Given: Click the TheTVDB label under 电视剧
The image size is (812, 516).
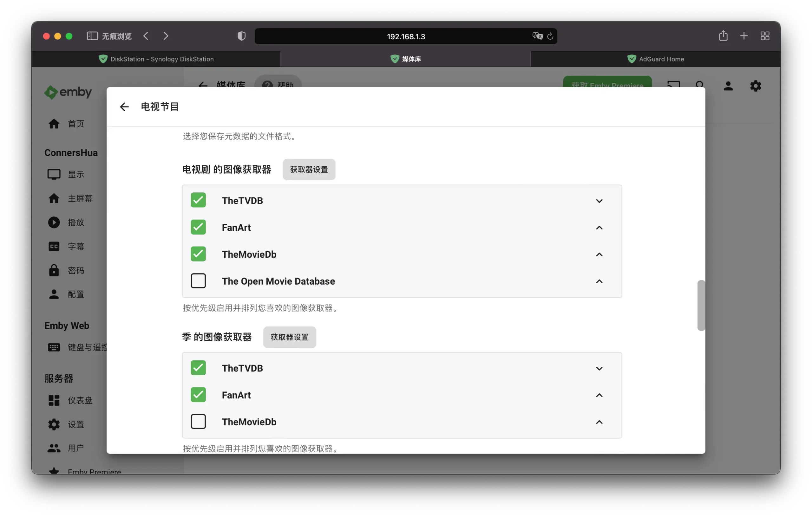Looking at the screenshot, I should 242,201.
